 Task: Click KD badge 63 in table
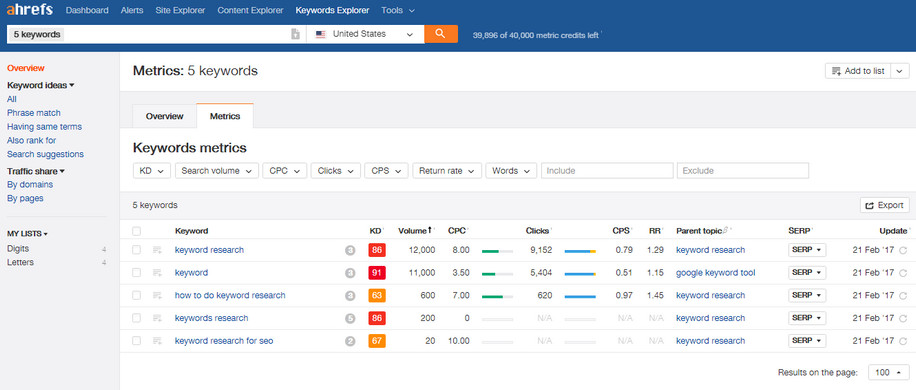coord(377,295)
